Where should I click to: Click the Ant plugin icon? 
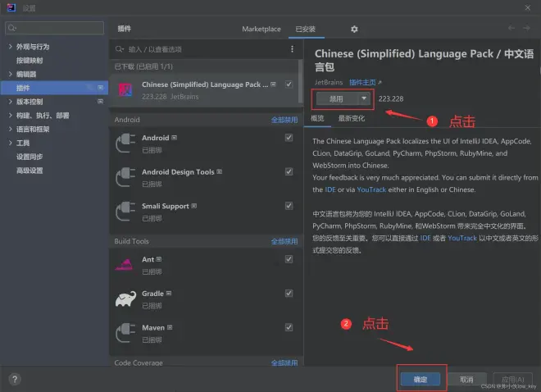point(125,264)
